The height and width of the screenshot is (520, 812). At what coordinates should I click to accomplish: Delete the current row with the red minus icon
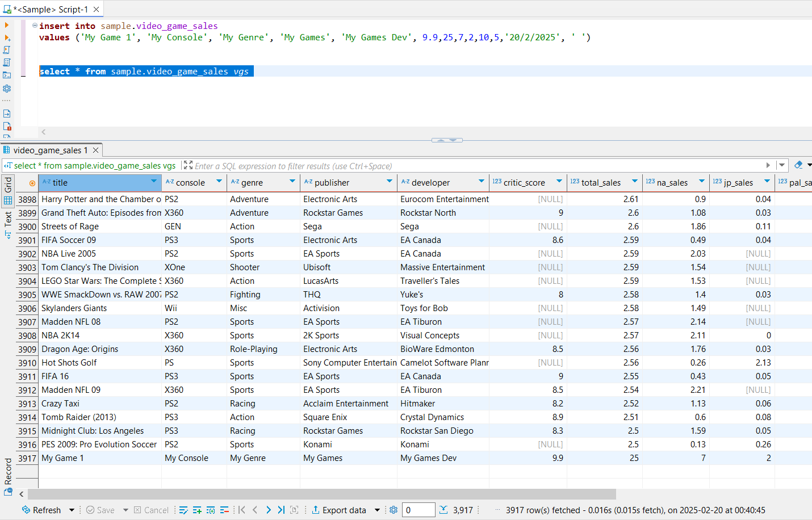224,510
